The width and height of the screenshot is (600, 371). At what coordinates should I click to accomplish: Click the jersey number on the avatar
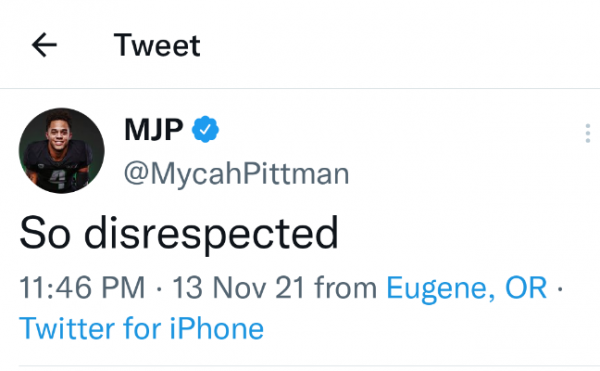click(x=58, y=179)
